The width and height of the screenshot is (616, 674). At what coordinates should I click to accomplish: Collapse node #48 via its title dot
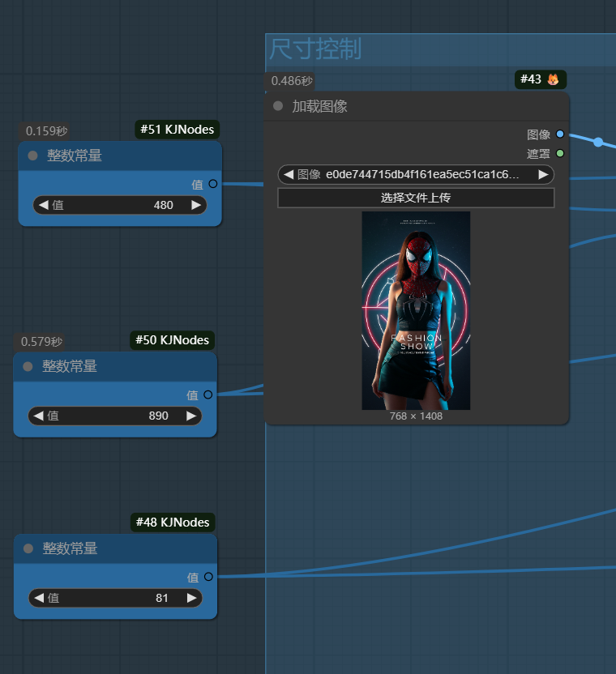click(x=28, y=548)
